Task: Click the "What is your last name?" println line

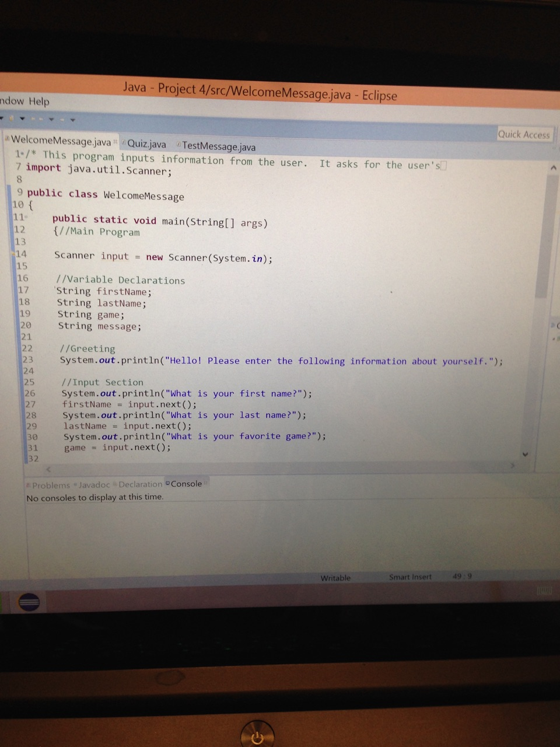Action: 184,415
